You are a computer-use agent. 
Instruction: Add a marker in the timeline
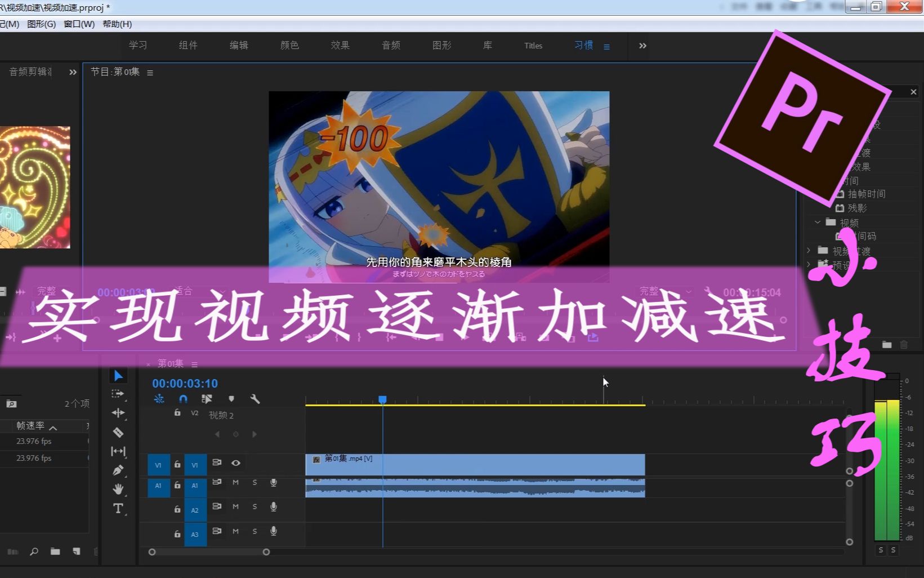tap(231, 399)
